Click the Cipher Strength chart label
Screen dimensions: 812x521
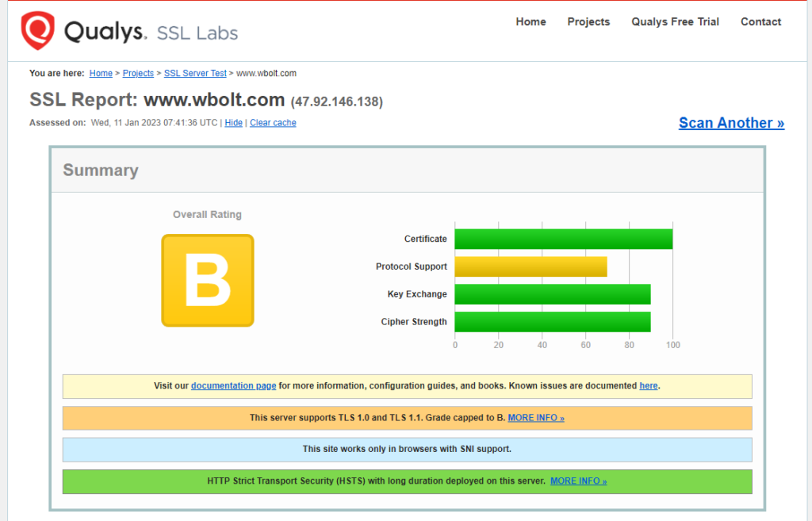point(414,322)
